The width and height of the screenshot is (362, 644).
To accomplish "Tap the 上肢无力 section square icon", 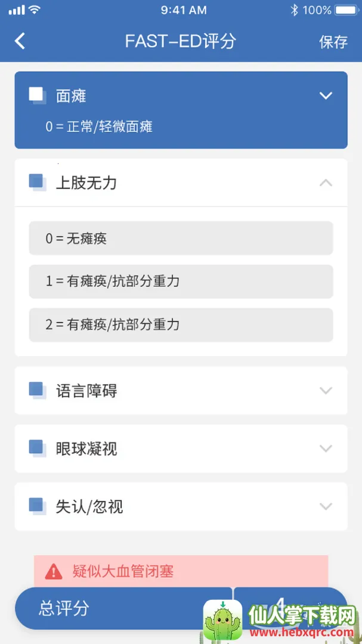I will coord(37,182).
